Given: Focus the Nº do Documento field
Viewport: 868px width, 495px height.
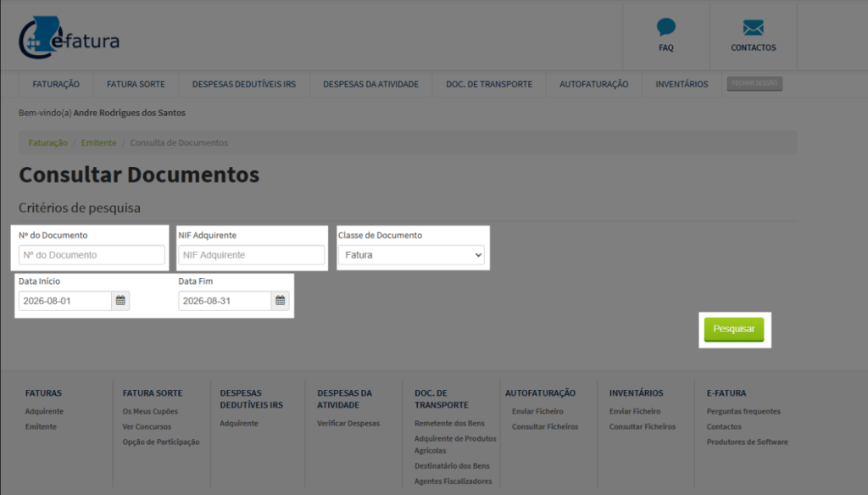Looking at the screenshot, I should pyautogui.click(x=92, y=254).
